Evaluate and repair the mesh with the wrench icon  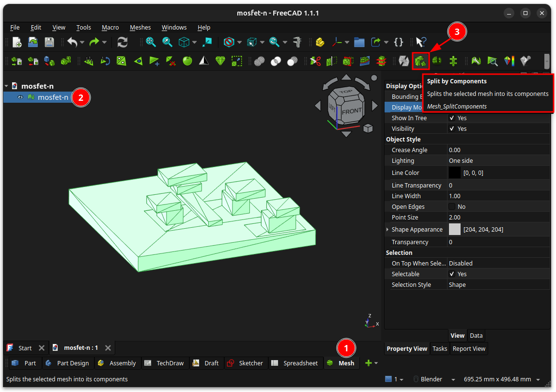point(476,61)
